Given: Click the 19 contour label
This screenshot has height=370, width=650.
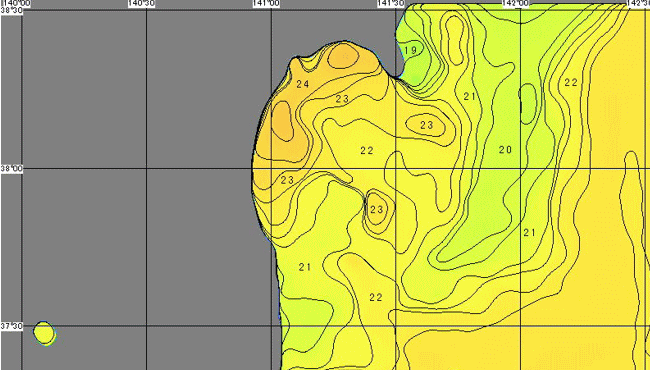Looking at the screenshot, I should (x=410, y=50).
